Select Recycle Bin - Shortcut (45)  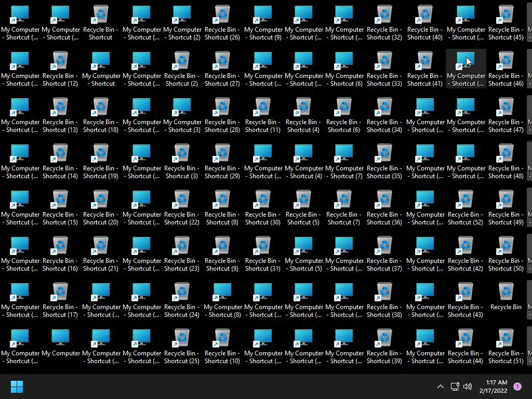pos(506,22)
